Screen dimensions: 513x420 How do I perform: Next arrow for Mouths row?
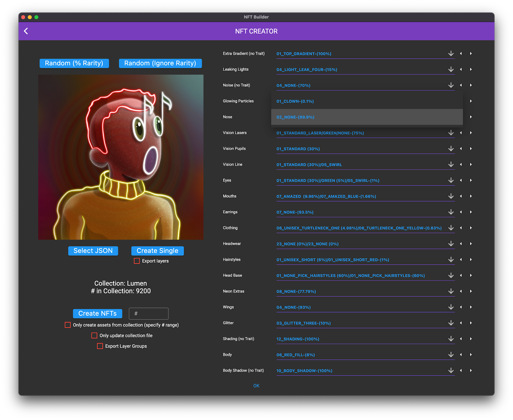471,196
